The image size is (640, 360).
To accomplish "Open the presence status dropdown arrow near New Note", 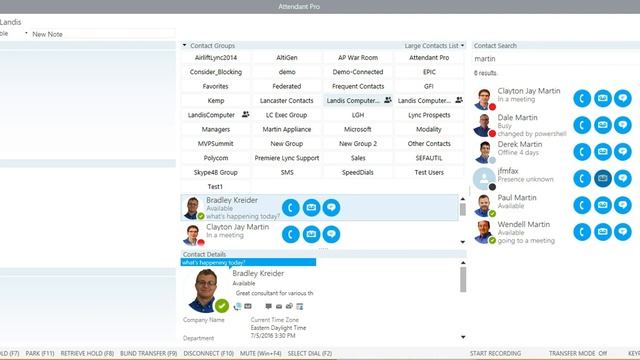I will pyautogui.click(x=26, y=33).
